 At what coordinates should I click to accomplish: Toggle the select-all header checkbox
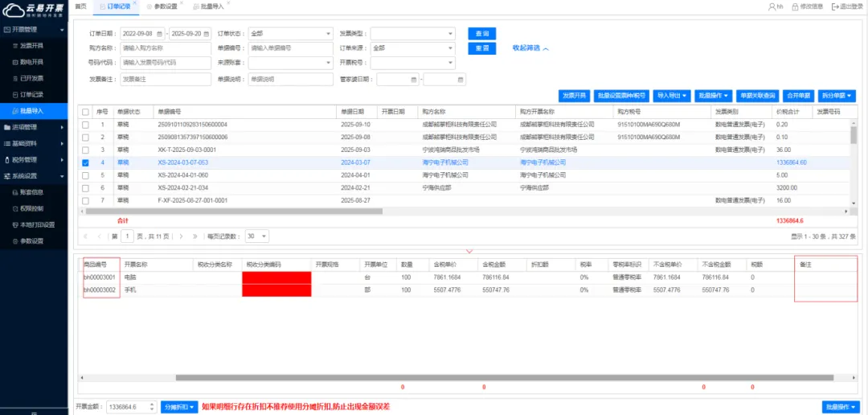pyautogui.click(x=85, y=112)
